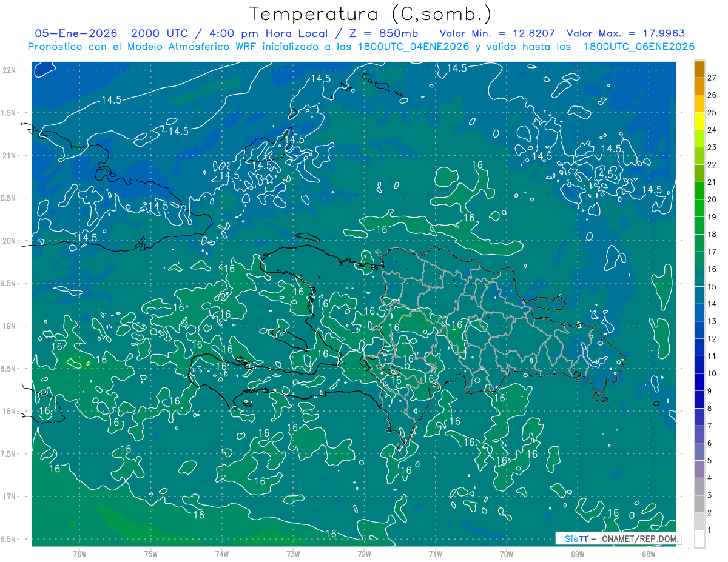Click the color scale label "12"
728x562 pixels.
tap(712, 338)
